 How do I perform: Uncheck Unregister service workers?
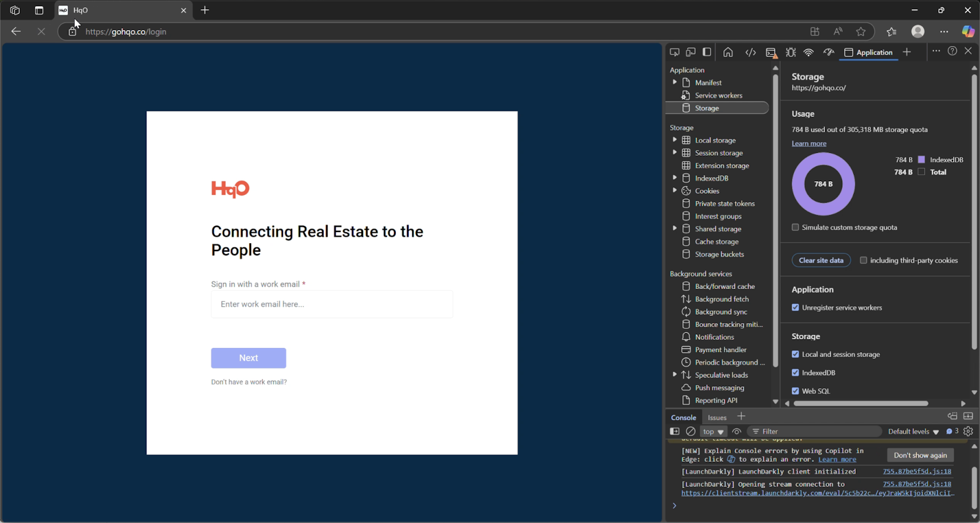click(796, 307)
